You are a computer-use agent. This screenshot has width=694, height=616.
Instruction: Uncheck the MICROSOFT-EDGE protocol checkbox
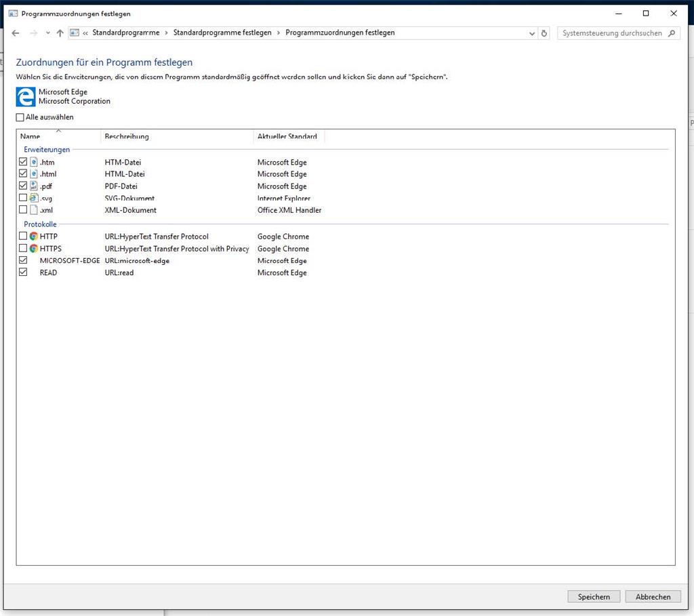[x=23, y=260]
